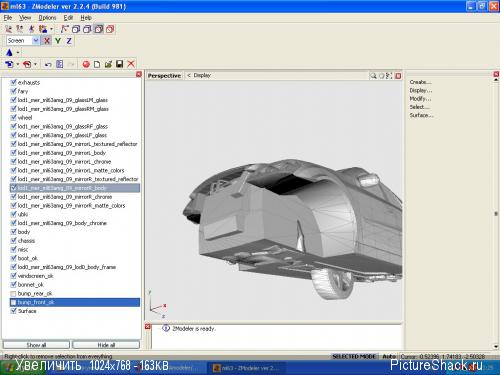Open the File menu
Screen dimensions: 500x375
point(8,18)
